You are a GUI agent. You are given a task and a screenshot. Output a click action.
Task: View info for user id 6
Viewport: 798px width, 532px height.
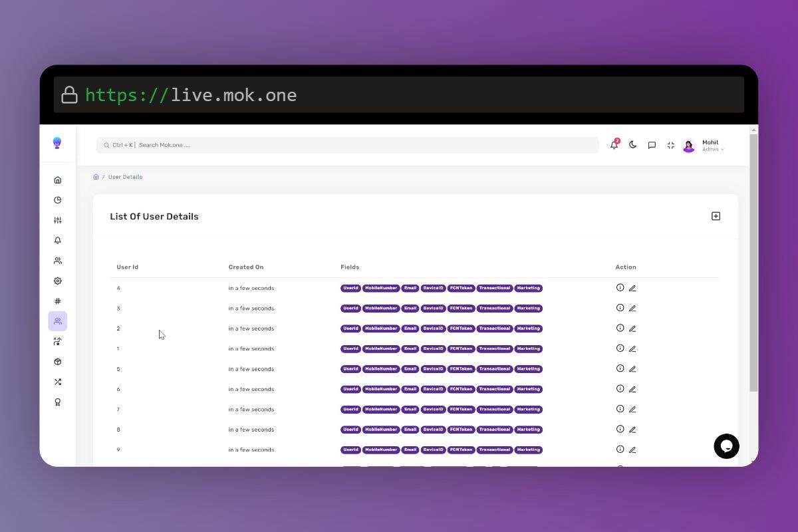[x=620, y=388]
